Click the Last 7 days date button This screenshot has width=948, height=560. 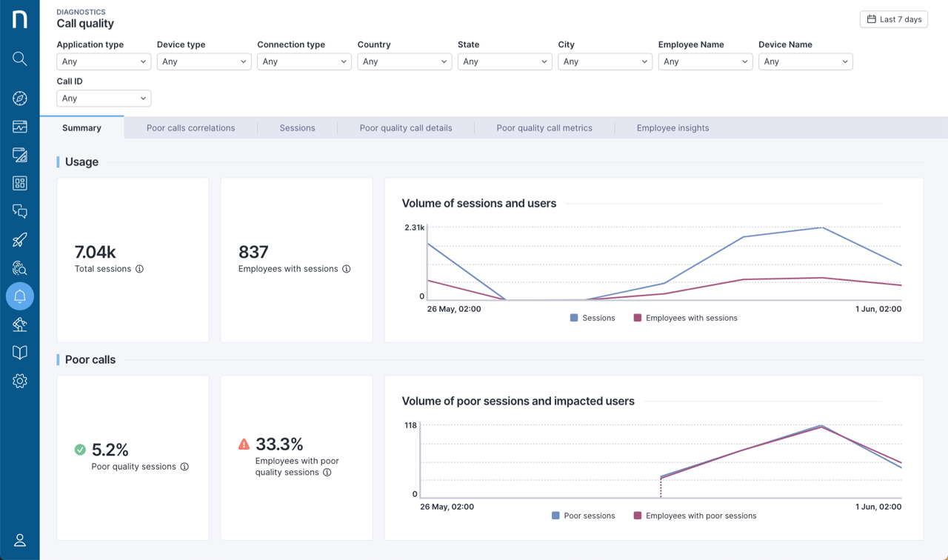[894, 19]
